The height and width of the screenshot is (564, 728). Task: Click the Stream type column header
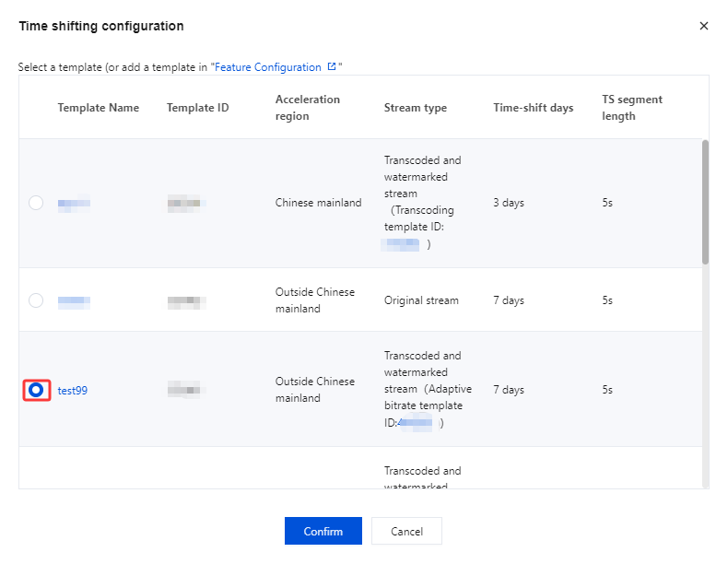416,108
